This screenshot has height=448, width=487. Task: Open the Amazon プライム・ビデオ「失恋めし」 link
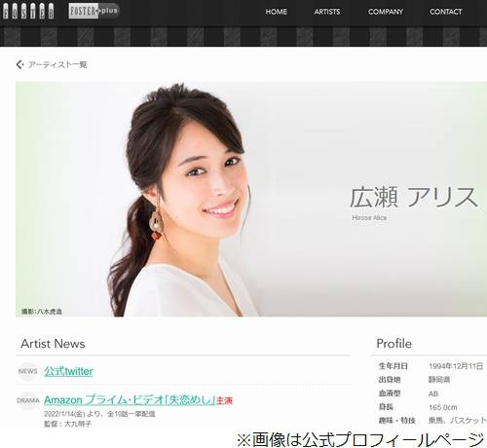[x=130, y=400]
